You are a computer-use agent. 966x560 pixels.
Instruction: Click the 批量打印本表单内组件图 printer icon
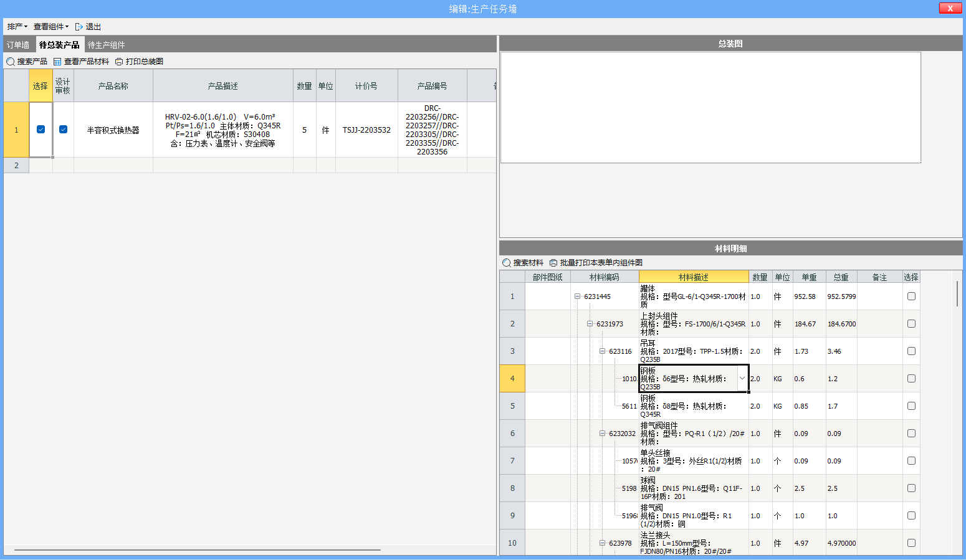tap(553, 263)
